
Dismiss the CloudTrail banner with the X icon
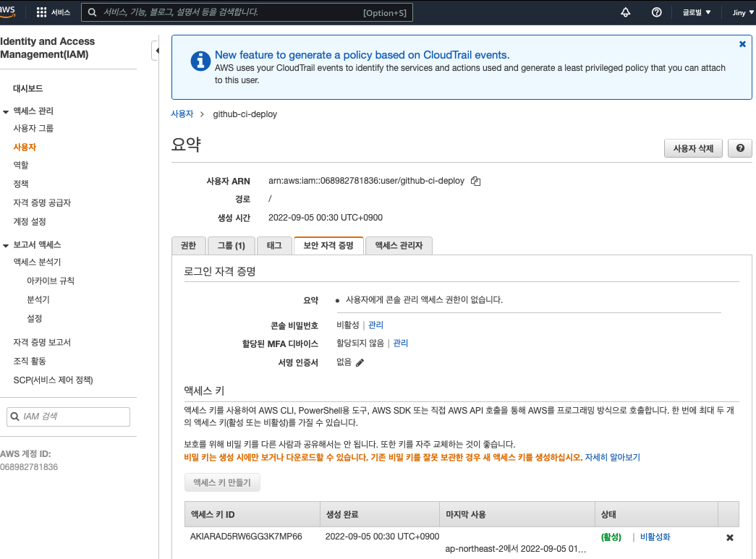coord(742,44)
